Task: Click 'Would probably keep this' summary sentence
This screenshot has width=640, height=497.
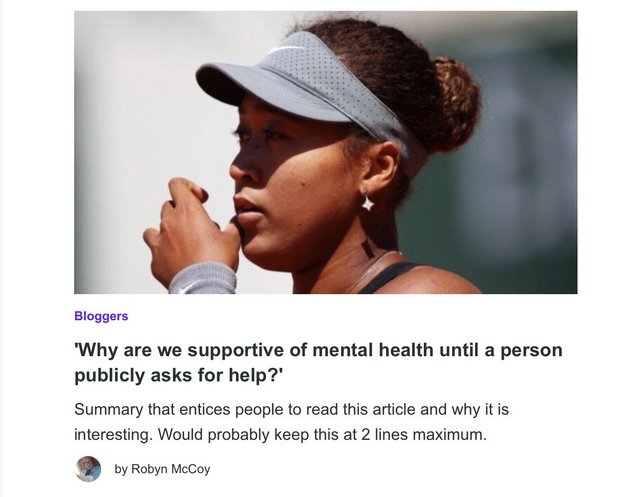Action: click(x=322, y=435)
